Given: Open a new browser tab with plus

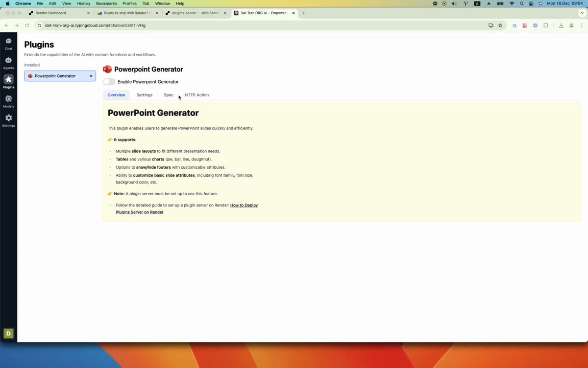Looking at the screenshot, I should (304, 13).
